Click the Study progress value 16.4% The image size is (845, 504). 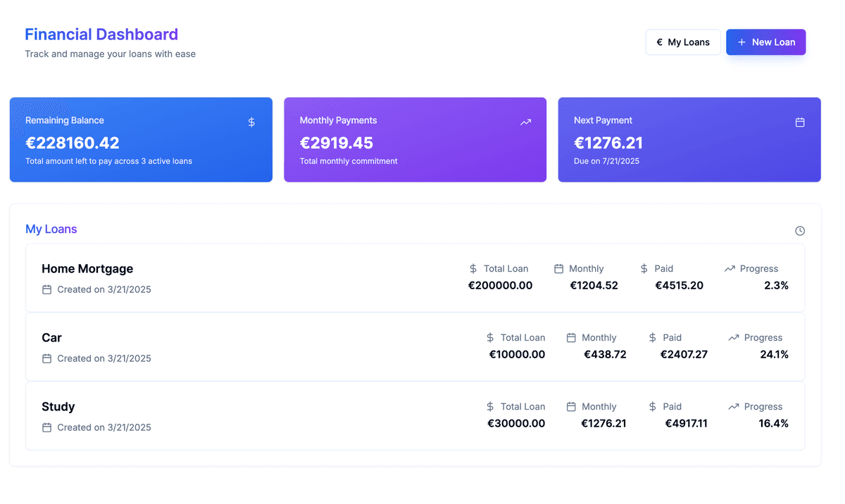[x=773, y=424]
